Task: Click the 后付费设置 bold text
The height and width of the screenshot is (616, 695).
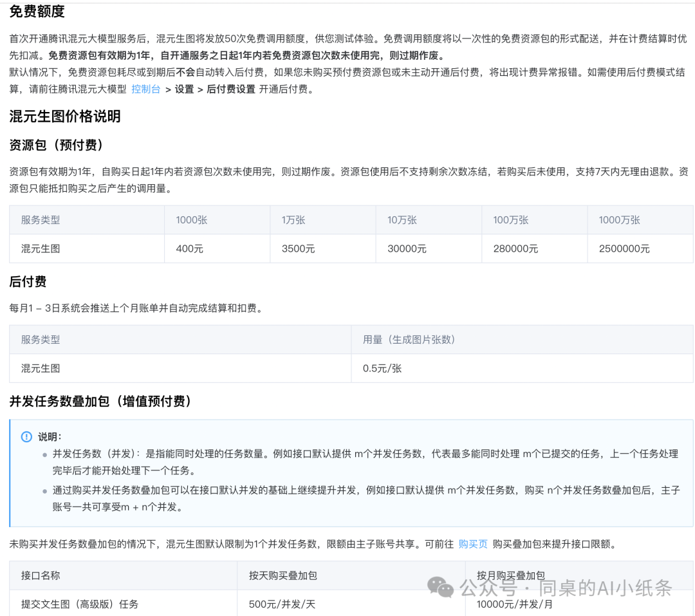Action: 231,89
